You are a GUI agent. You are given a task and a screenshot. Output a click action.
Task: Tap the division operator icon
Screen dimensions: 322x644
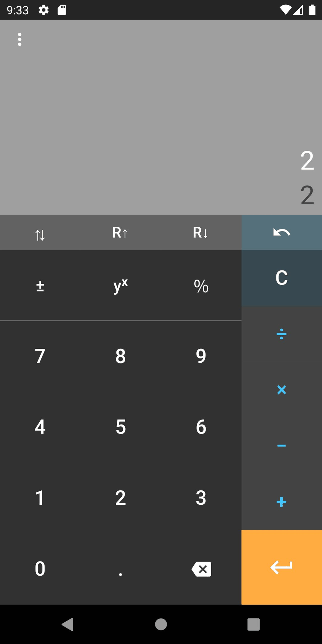[281, 334]
